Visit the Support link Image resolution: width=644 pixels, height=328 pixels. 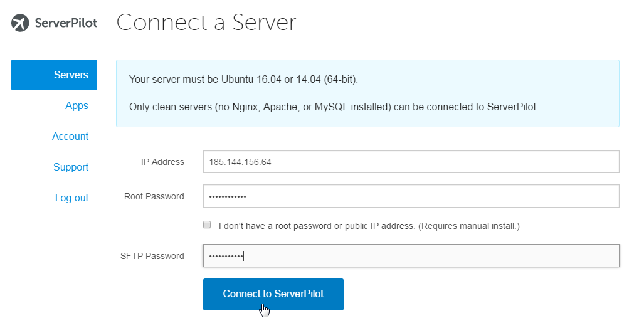pos(71,167)
